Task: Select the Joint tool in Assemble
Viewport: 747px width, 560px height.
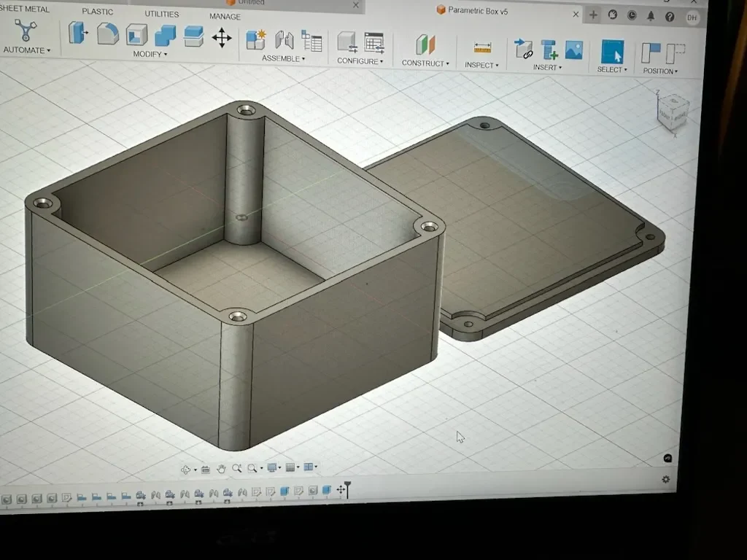Action: click(285, 41)
